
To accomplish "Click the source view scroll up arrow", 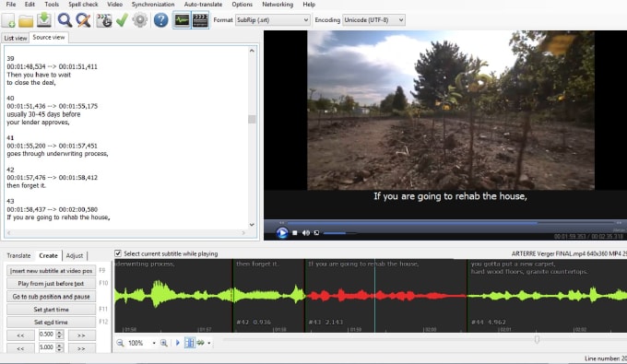I will pos(252,51).
